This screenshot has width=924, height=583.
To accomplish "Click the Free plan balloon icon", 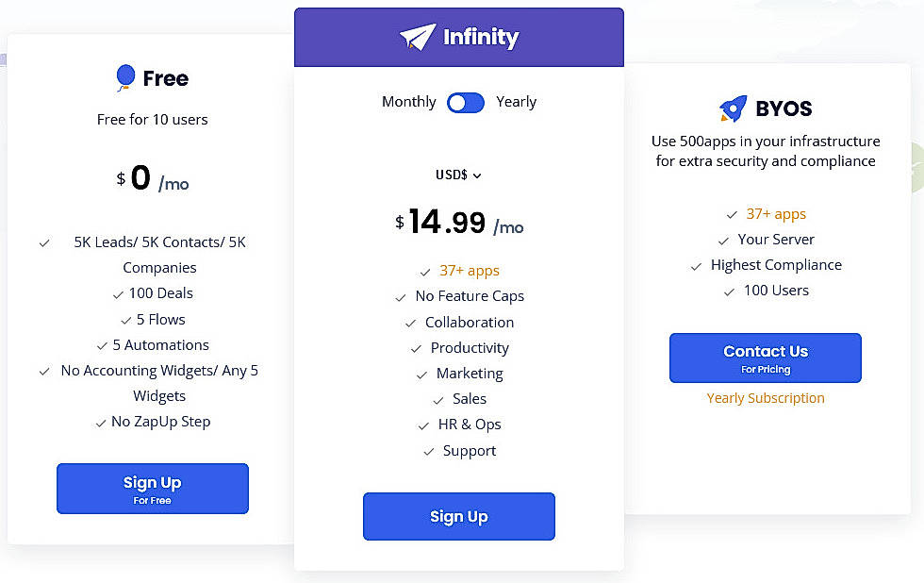I will coord(125,78).
